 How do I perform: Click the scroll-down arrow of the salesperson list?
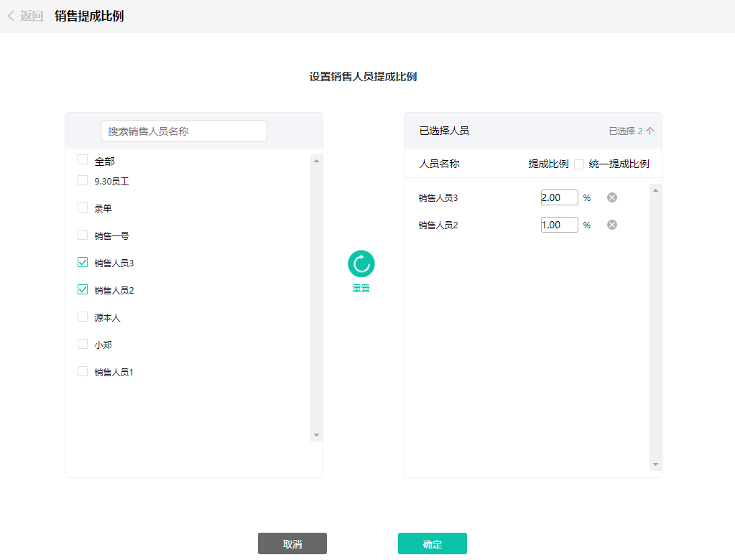[x=315, y=434]
